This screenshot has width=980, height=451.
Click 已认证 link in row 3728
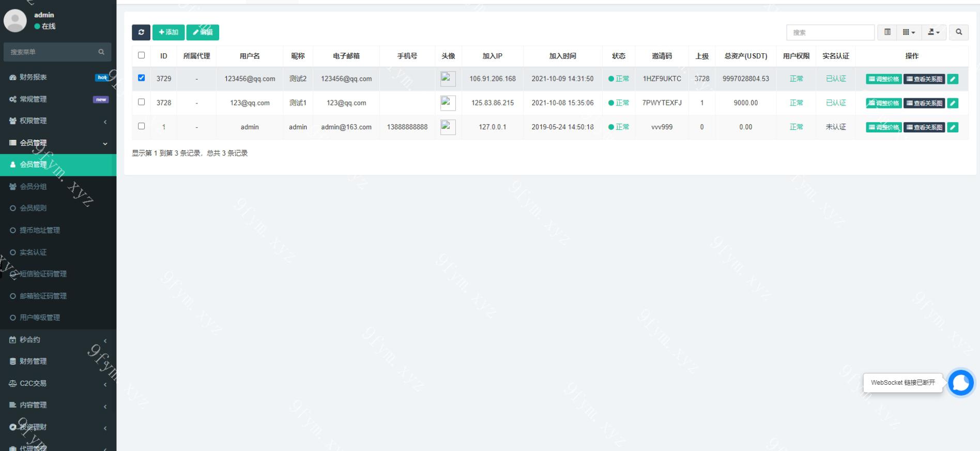point(836,103)
